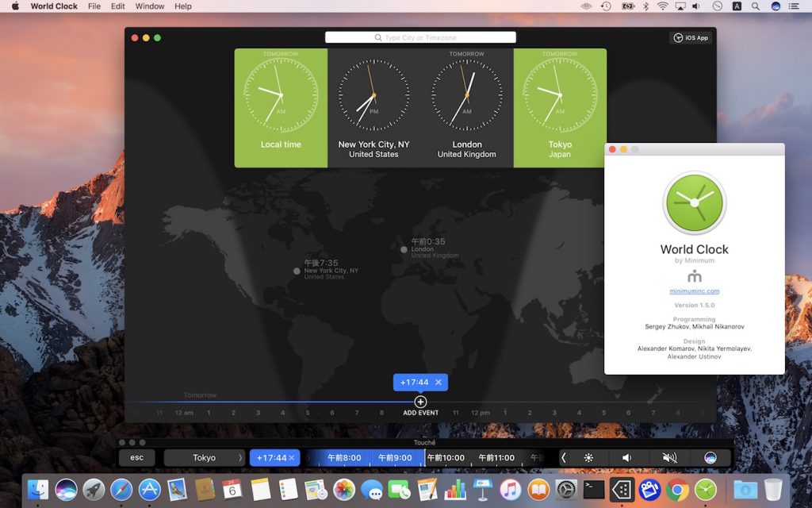Select the New York City clock face
The height and width of the screenshot is (508, 812).
tap(373, 95)
